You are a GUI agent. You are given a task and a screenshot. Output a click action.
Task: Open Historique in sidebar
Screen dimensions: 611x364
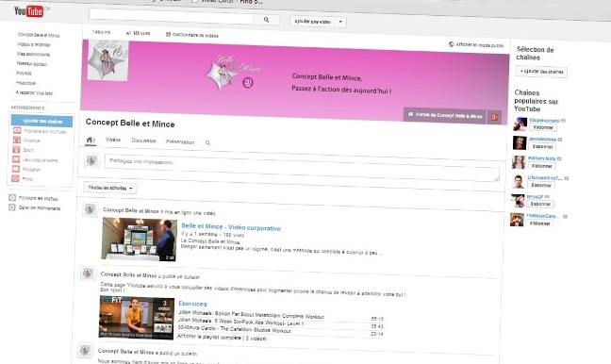pyautogui.click(x=25, y=83)
